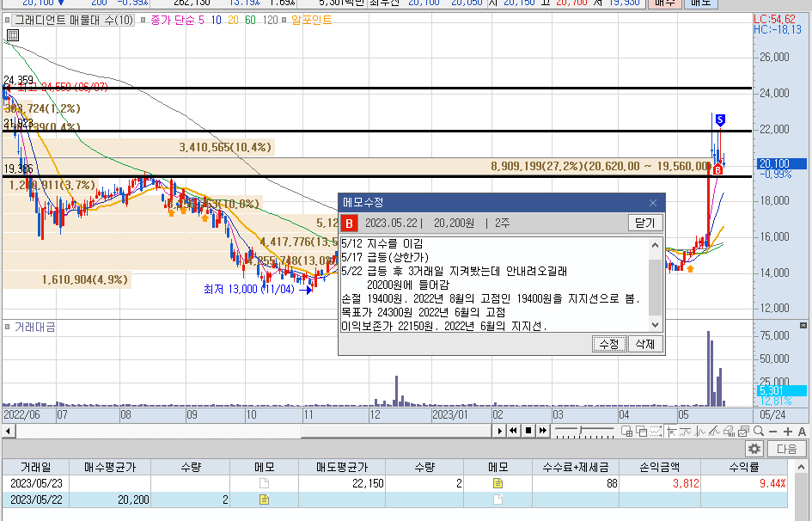Select the cursor crosshair pointer tool
Image resolution: width=812 pixels, height=521 pixels.
(671, 431)
